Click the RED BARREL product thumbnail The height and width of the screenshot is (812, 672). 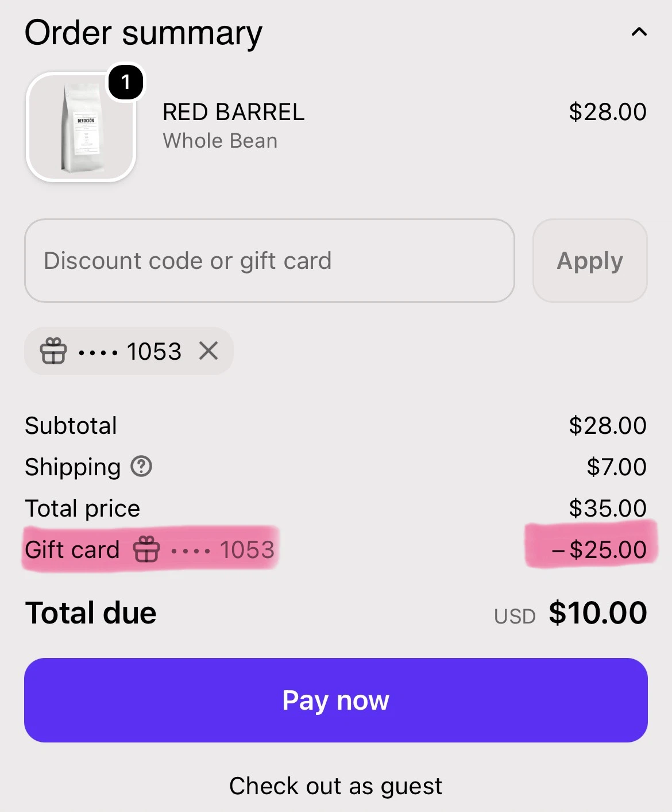pos(81,127)
